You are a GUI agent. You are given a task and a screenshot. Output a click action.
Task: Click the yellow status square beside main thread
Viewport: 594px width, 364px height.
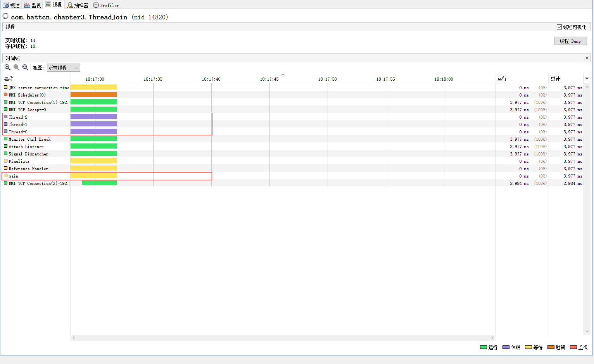pos(5,176)
